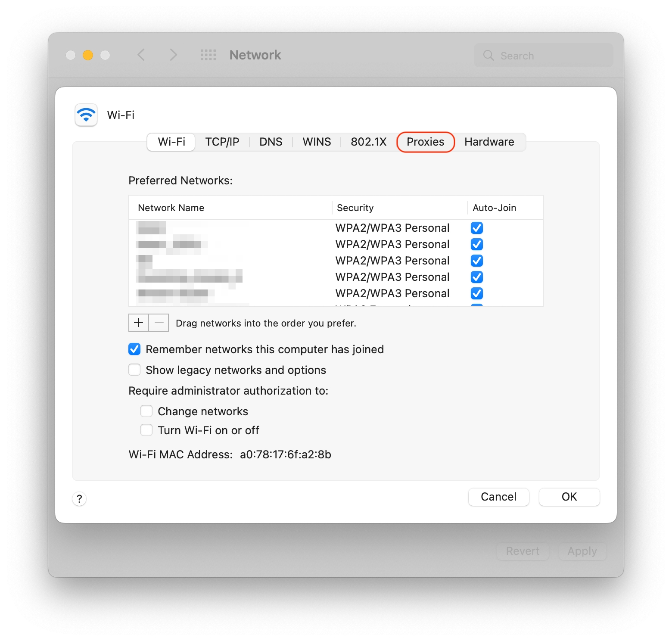Enable admin authorization for Change networks
This screenshot has height=641, width=672.
146,411
